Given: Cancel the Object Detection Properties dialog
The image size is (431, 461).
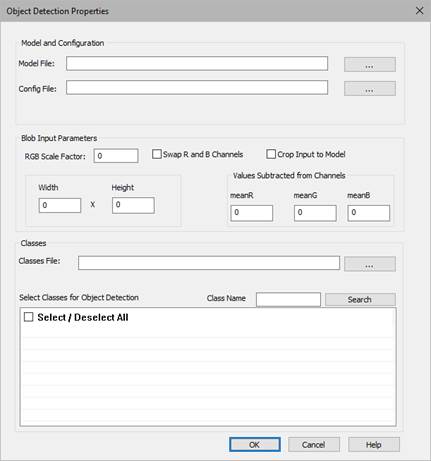Looking at the screenshot, I should [314, 445].
